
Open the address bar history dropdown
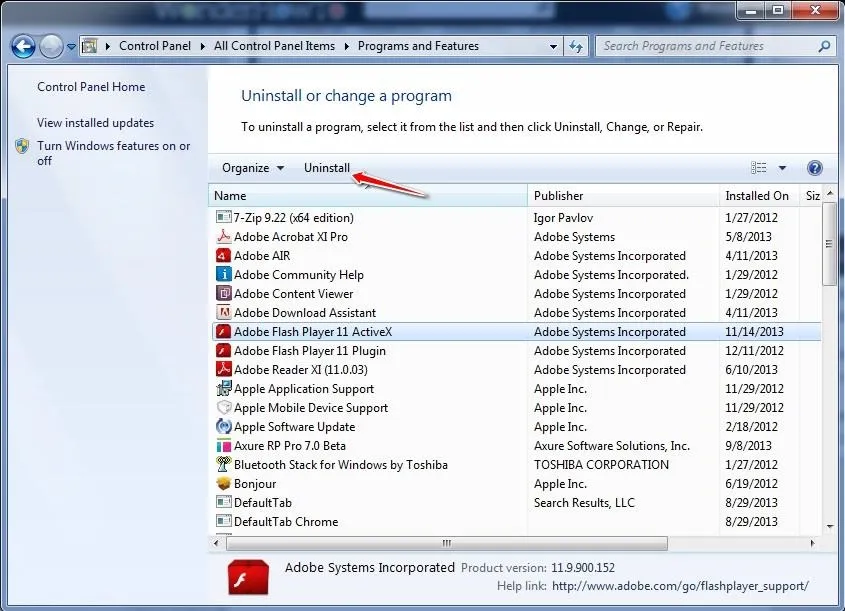click(x=553, y=47)
